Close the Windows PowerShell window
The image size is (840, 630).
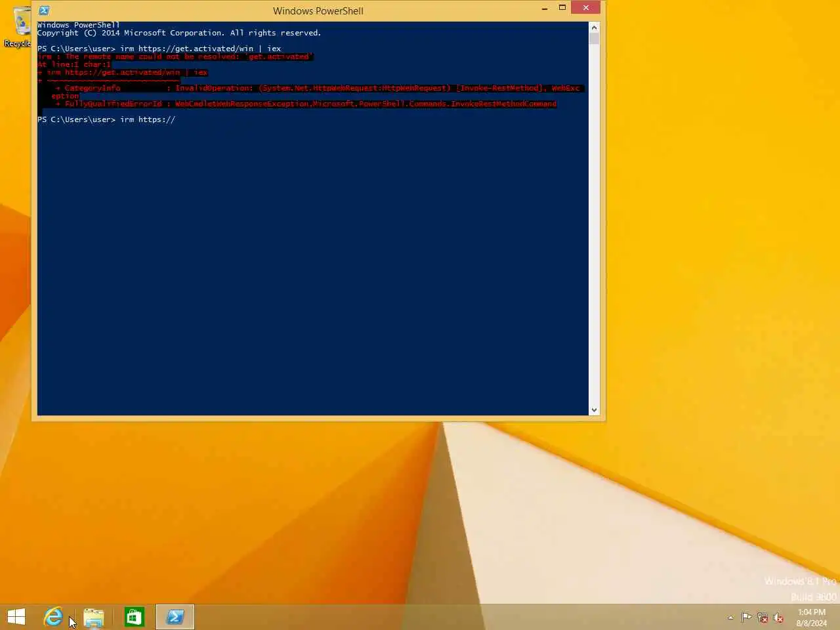click(x=585, y=8)
